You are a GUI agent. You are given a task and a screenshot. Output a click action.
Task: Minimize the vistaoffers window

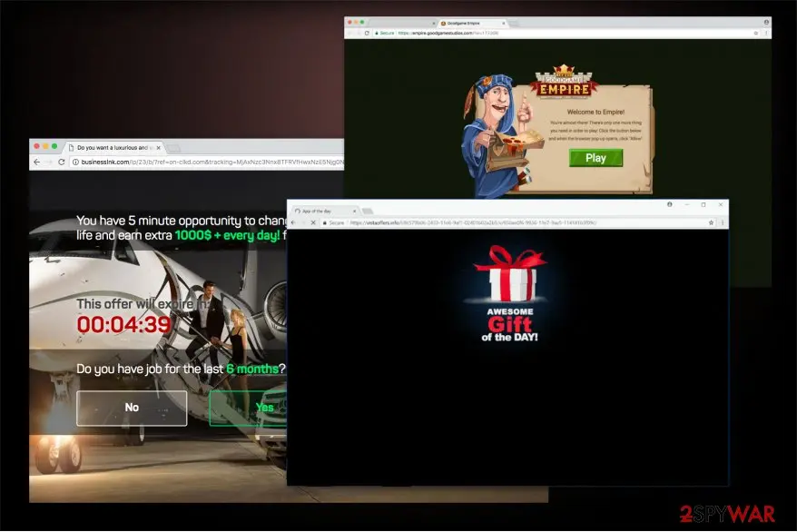pyautogui.click(x=686, y=205)
